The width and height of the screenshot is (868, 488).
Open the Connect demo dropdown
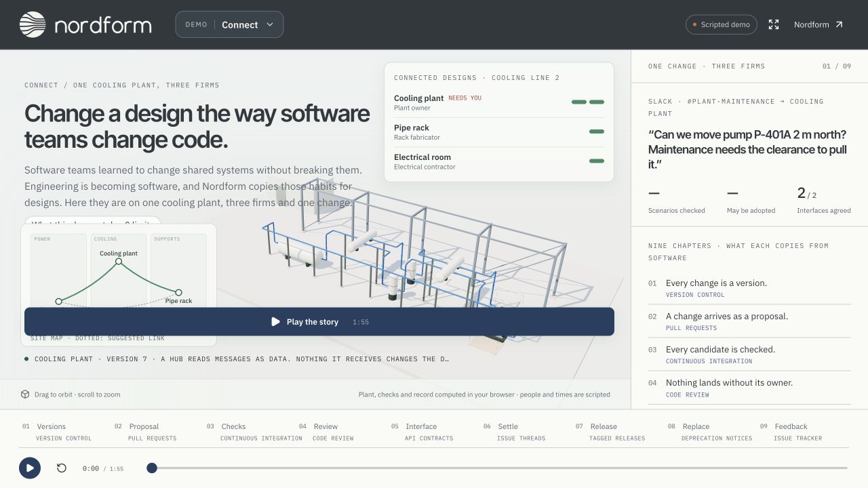click(x=229, y=24)
